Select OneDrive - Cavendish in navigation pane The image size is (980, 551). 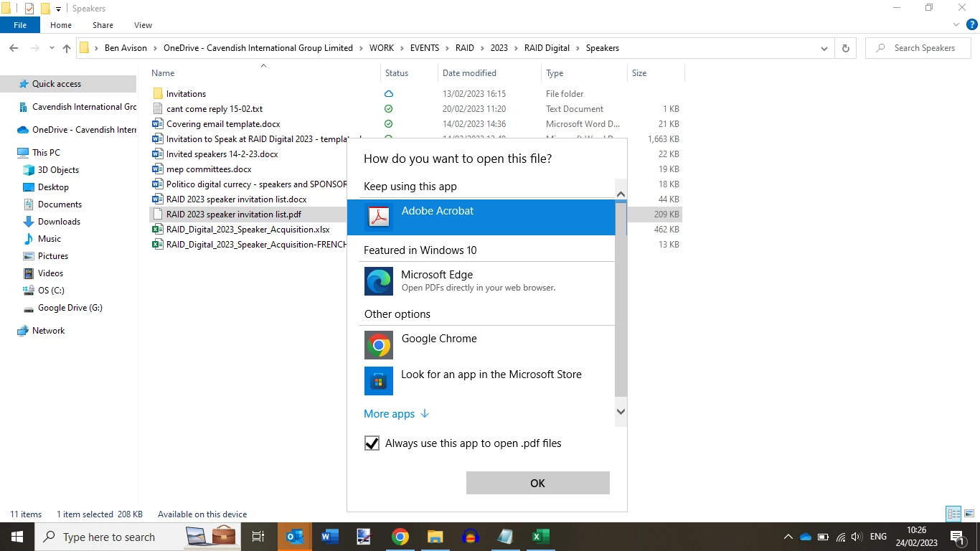click(x=75, y=130)
